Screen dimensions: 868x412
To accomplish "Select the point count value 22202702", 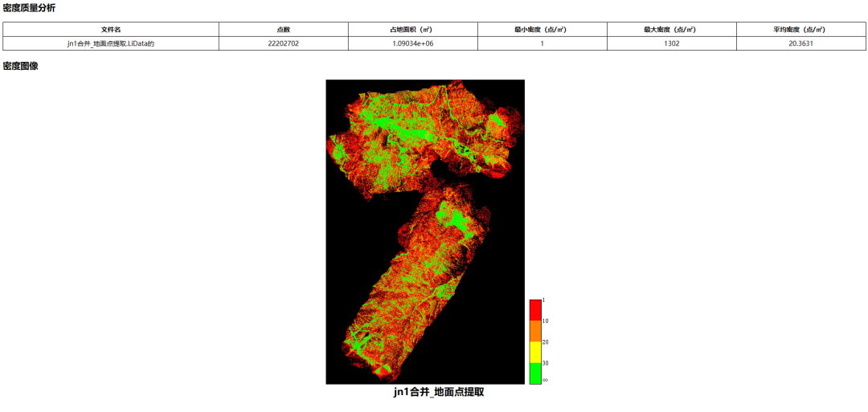I will pos(284,43).
